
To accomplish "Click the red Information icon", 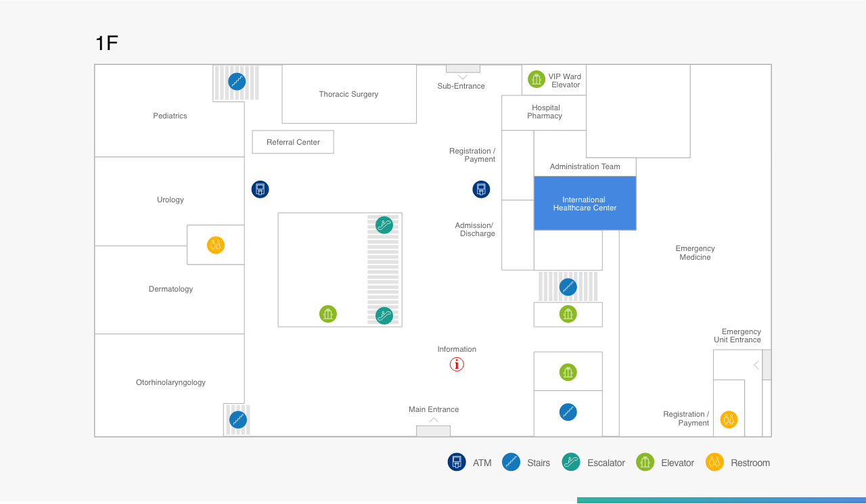I will click(x=457, y=365).
